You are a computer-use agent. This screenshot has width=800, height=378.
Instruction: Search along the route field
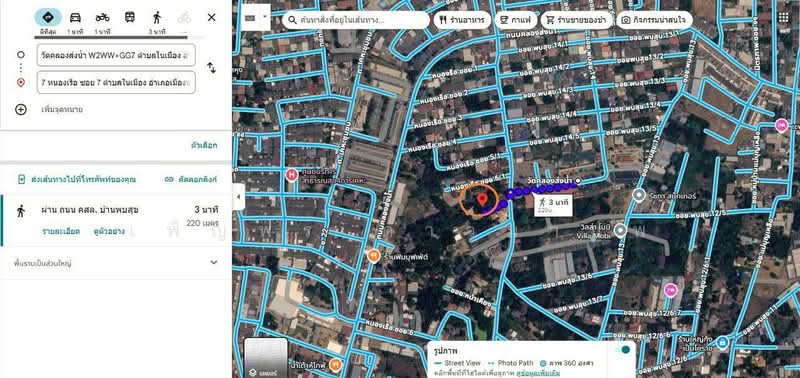(356, 20)
